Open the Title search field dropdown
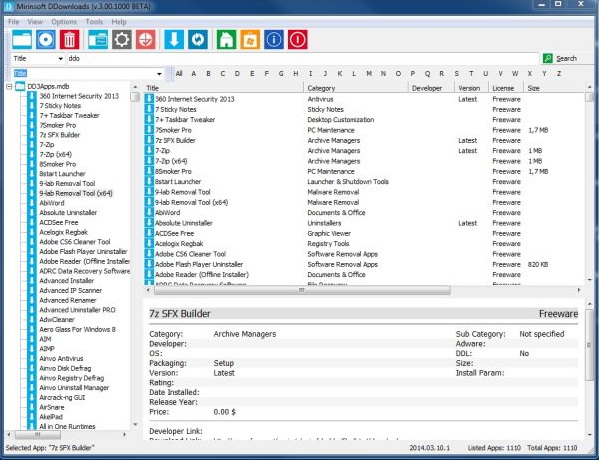This screenshot has width=600, height=461. point(60,59)
